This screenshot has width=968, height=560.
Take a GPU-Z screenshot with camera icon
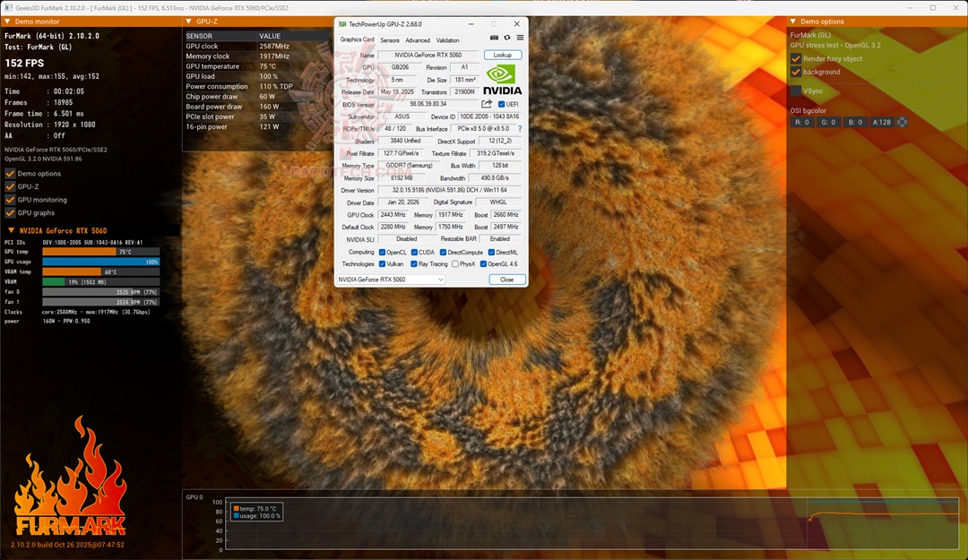[x=494, y=38]
